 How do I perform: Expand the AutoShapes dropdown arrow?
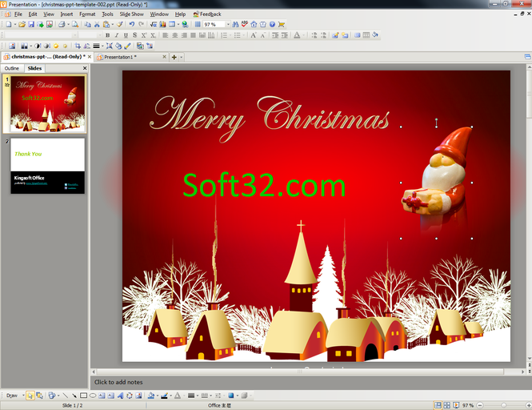(58, 396)
